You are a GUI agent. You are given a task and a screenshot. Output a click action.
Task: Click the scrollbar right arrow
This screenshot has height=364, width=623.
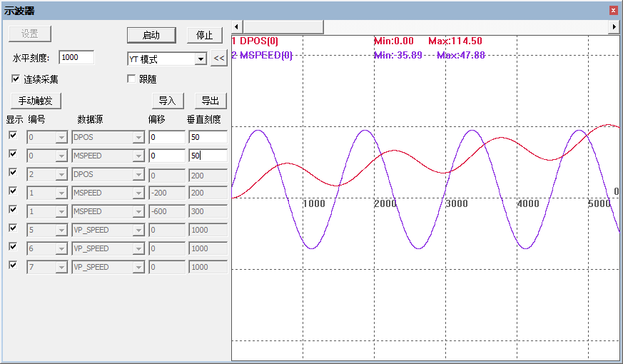(x=614, y=27)
